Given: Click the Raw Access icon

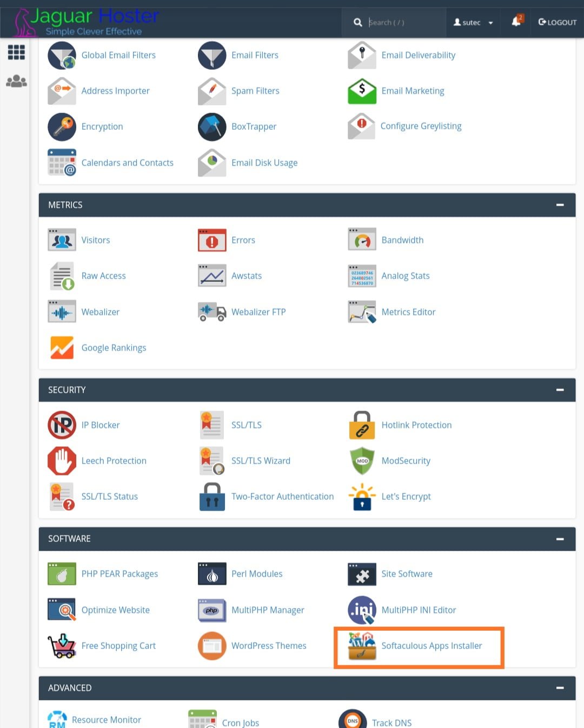Looking at the screenshot, I should pyautogui.click(x=62, y=276).
